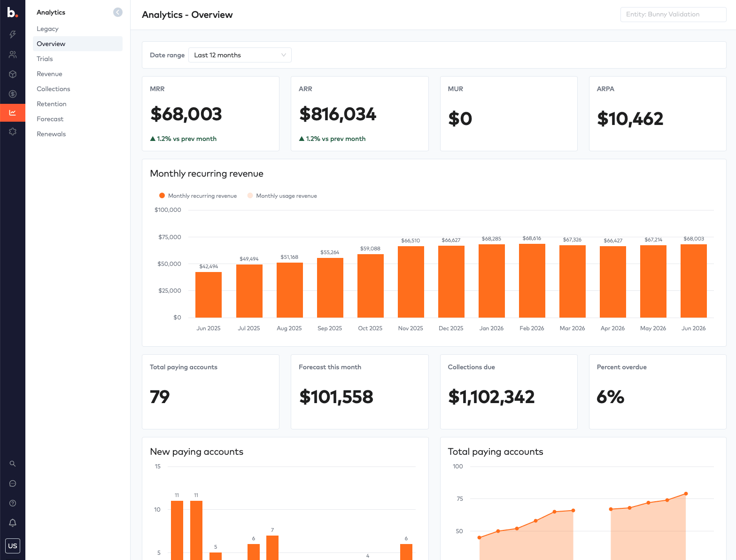
Task: Click the Analytics - Overview page title
Action: coord(187,15)
